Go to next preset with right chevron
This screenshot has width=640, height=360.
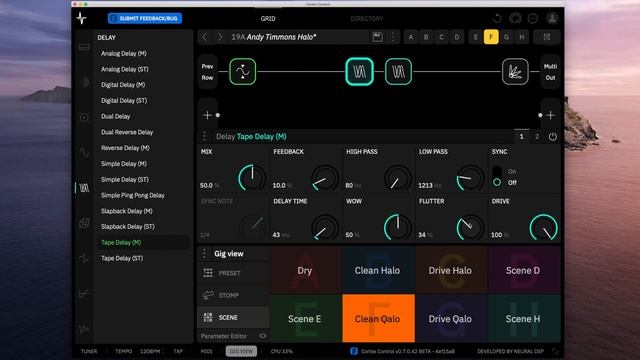pyautogui.click(x=220, y=37)
